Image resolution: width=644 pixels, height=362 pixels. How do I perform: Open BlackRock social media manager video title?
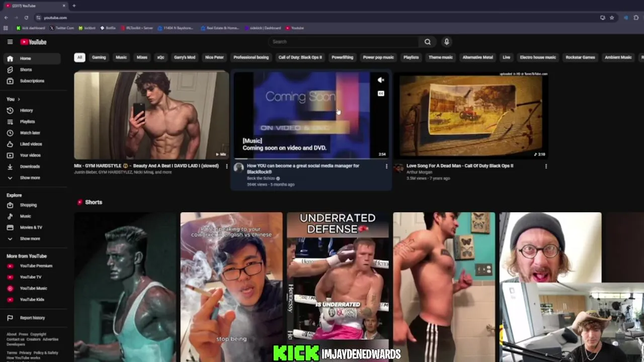[303, 168]
